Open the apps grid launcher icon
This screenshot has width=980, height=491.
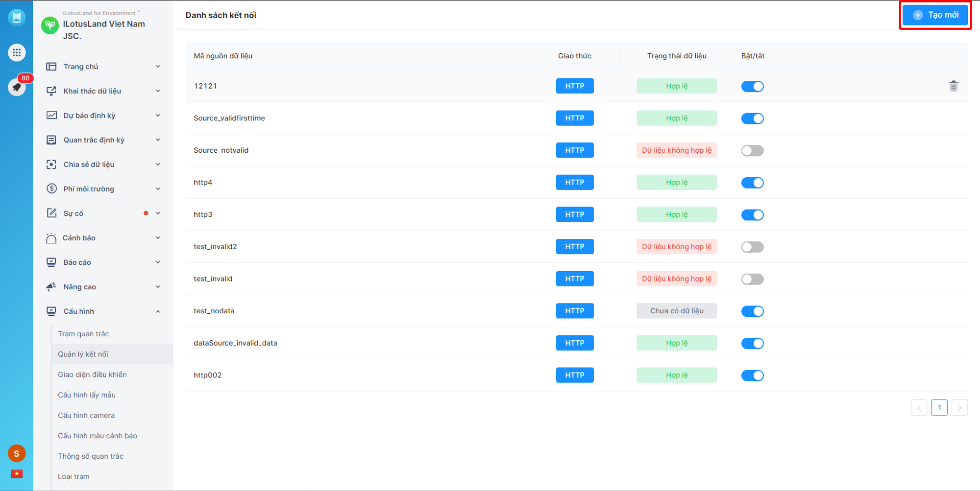click(x=17, y=52)
